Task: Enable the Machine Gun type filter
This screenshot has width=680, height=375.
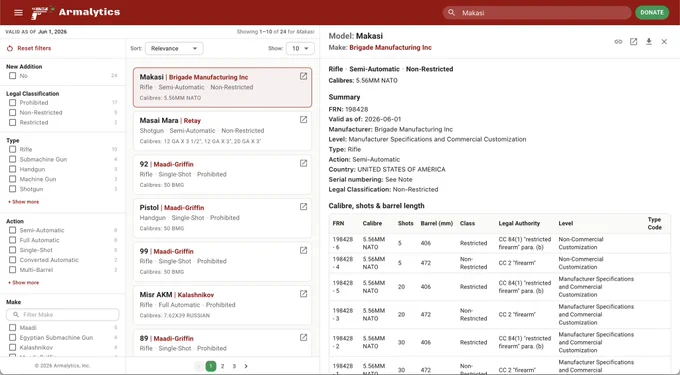Action: (x=13, y=179)
